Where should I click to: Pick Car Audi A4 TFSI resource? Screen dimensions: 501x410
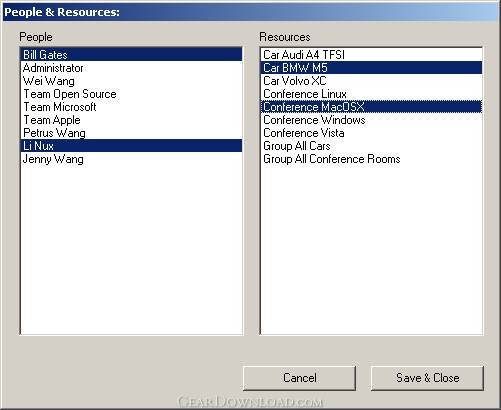[x=371, y=54]
